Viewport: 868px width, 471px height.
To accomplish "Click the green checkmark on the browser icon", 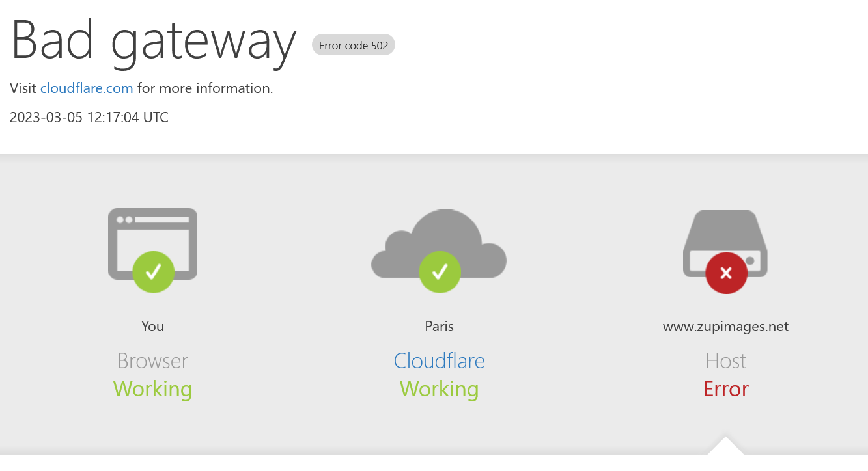I will click(153, 272).
